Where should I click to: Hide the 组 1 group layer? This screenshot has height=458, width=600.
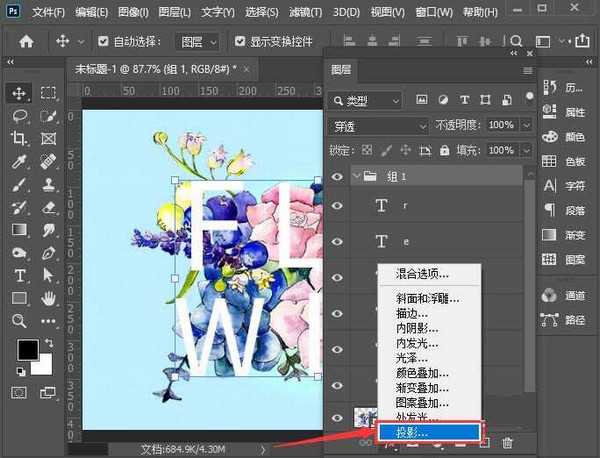[337, 175]
